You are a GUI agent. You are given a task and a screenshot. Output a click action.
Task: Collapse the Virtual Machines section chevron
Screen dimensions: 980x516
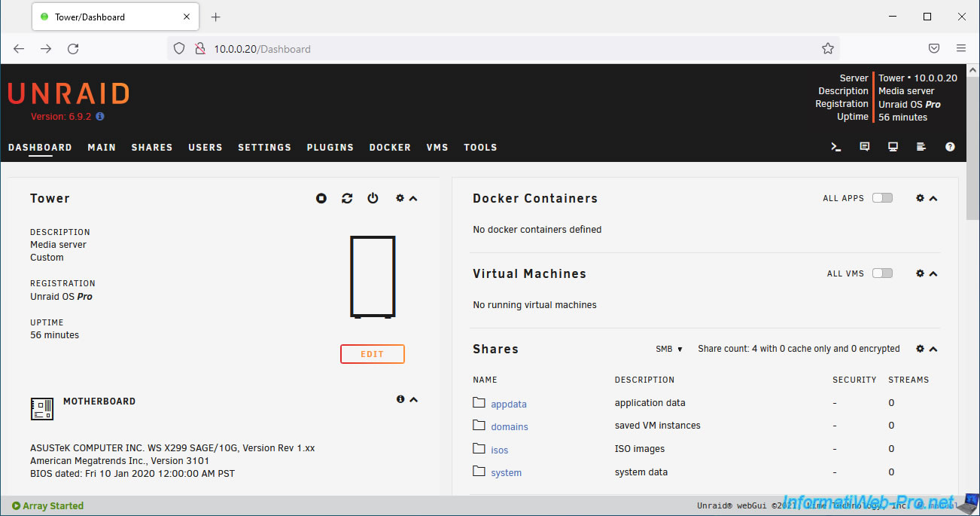point(934,273)
